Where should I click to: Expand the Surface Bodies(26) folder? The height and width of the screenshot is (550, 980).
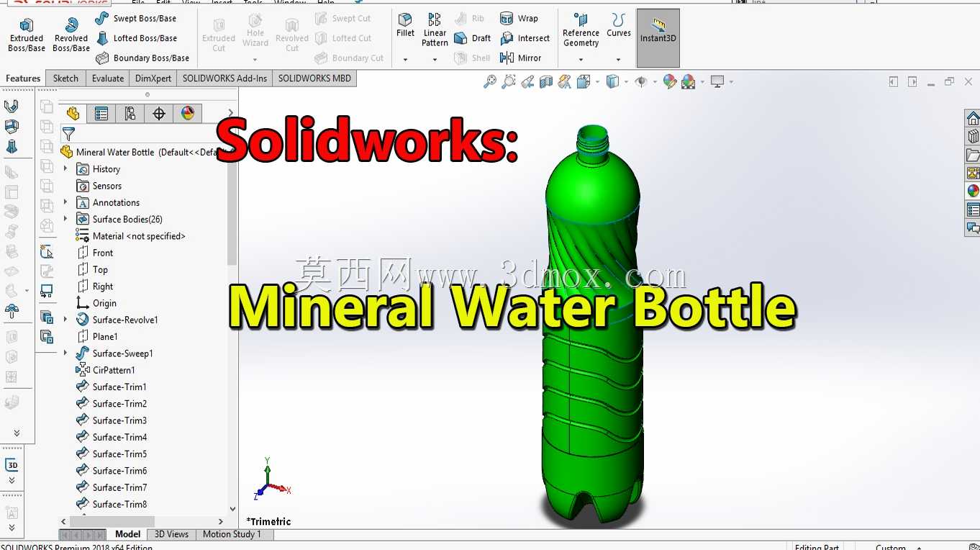tap(65, 219)
